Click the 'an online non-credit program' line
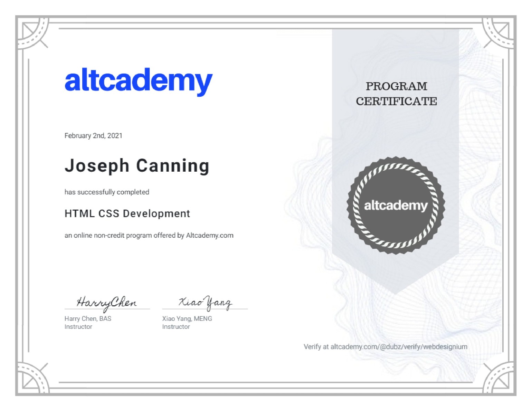This screenshot has width=532, height=411. pyautogui.click(x=149, y=235)
